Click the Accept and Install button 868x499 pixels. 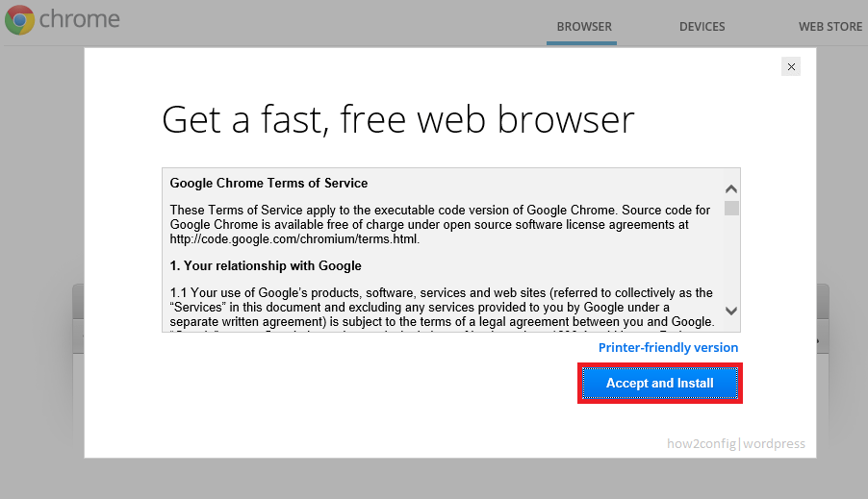click(x=660, y=383)
